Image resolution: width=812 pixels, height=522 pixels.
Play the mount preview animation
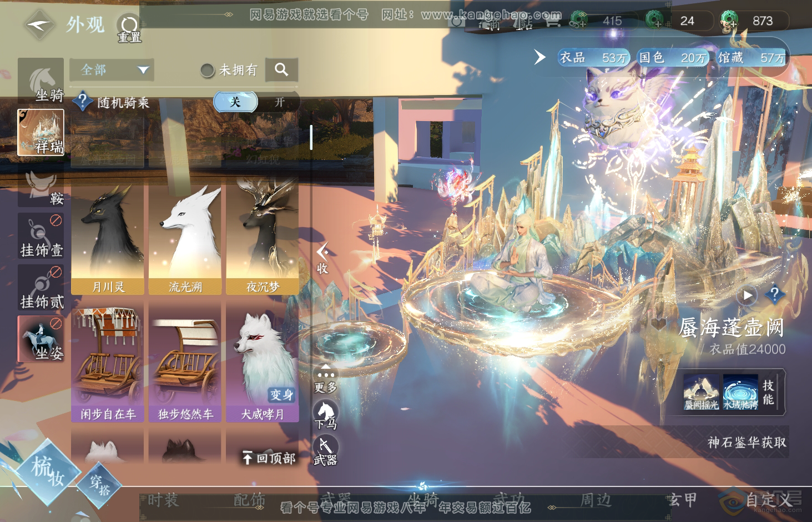(747, 295)
